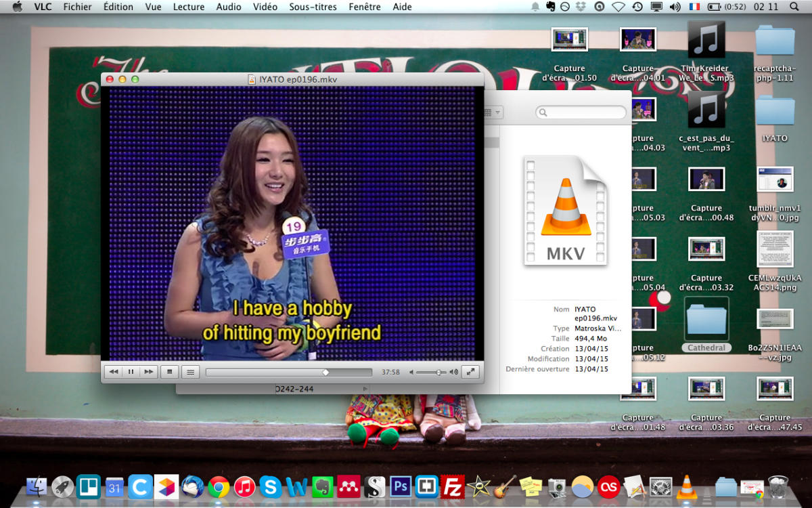812x508 pixels.
Task: Toggle VLC fullscreen mode
Action: pos(470,372)
